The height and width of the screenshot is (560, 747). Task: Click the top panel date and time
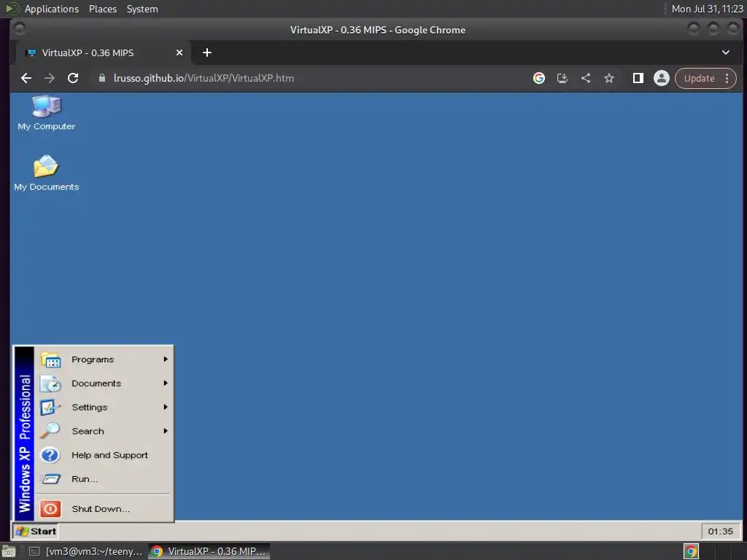tap(707, 9)
